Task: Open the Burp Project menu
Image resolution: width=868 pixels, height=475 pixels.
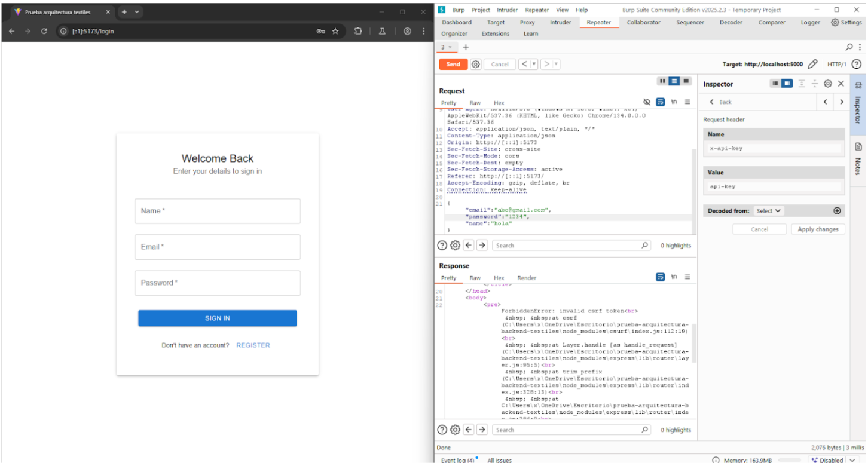Action: tap(481, 10)
